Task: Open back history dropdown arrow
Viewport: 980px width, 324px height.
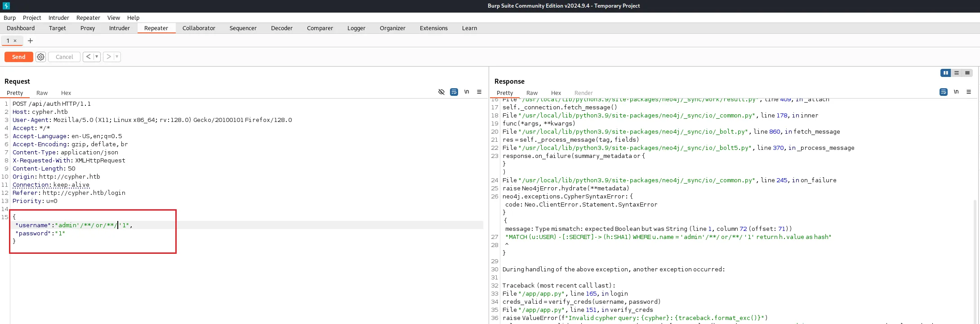Action: pyautogui.click(x=97, y=57)
